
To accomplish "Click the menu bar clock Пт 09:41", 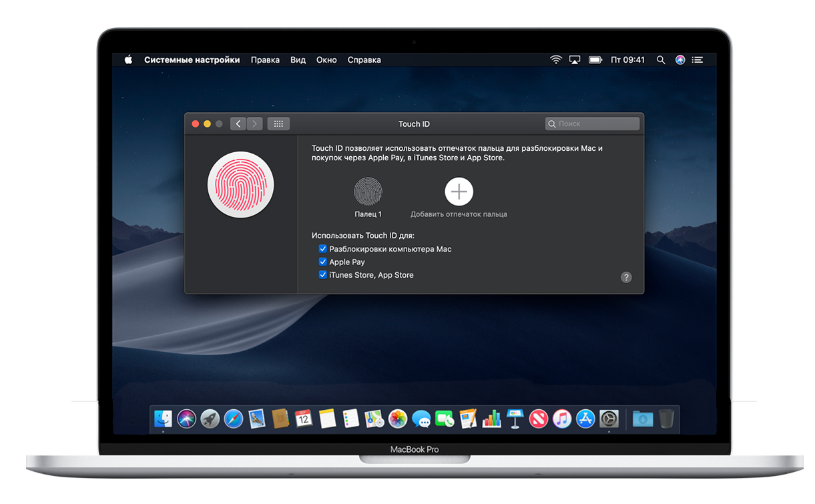I will (x=628, y=59).
